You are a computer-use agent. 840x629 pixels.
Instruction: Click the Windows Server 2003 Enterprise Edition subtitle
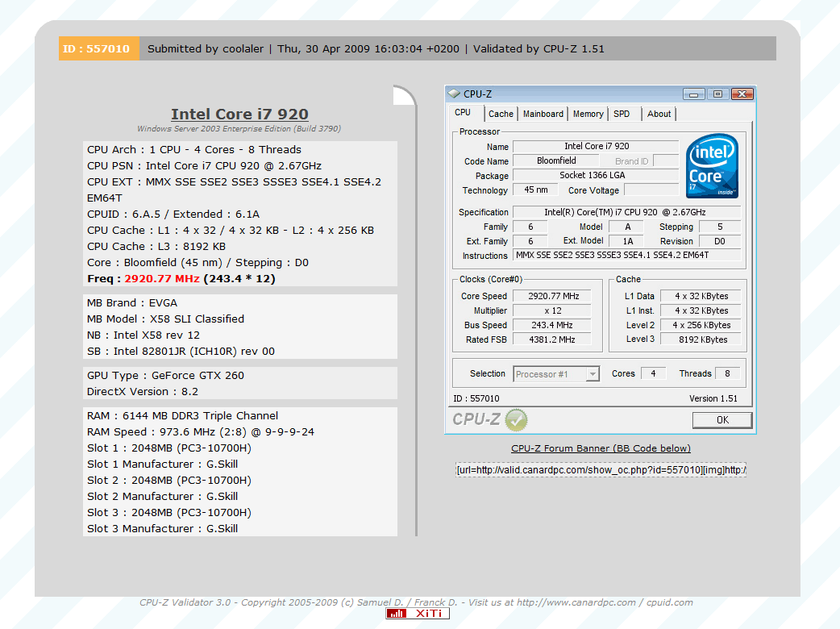point(239,128)
